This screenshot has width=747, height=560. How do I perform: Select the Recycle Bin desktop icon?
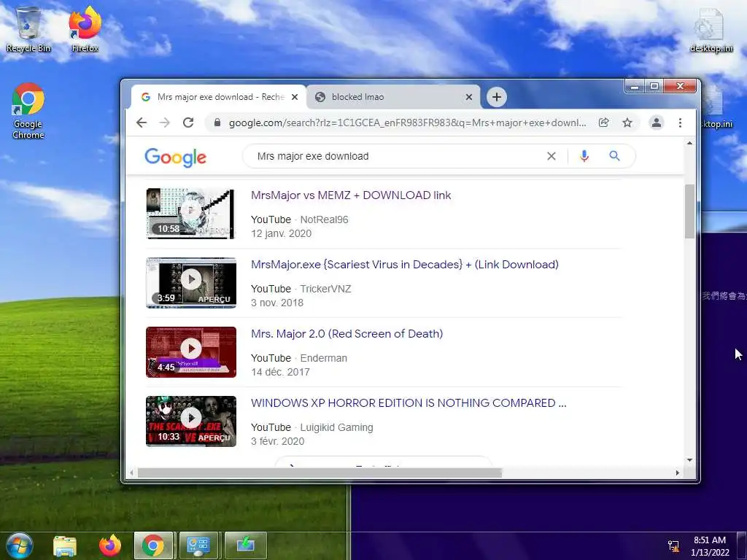tap(28, 29)
